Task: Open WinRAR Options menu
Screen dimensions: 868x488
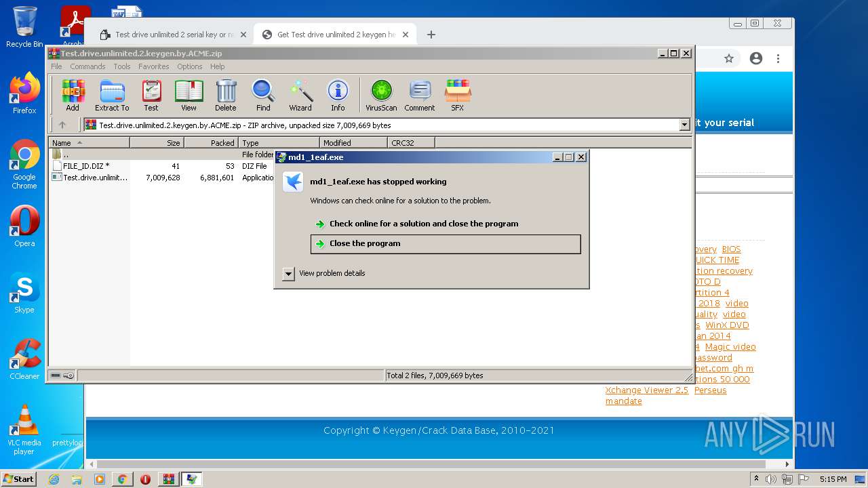Action: (190, 66)
